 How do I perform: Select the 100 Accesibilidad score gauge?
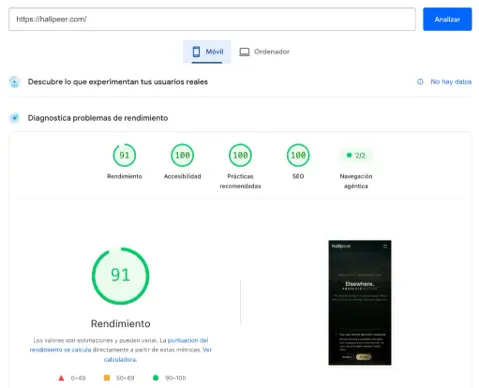(182, 155)
